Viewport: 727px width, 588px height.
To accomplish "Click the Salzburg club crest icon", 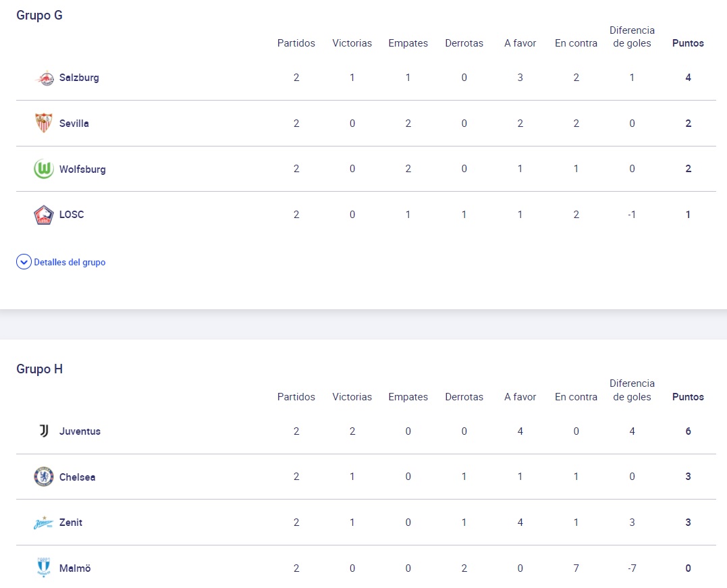I will (x=44, y=78).
